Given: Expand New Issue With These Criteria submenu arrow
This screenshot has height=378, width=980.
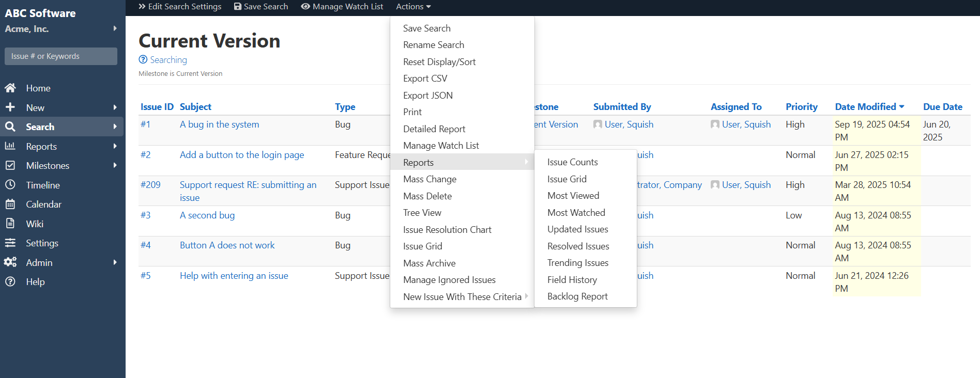Looking at the screenshot, I should [526, 296].
